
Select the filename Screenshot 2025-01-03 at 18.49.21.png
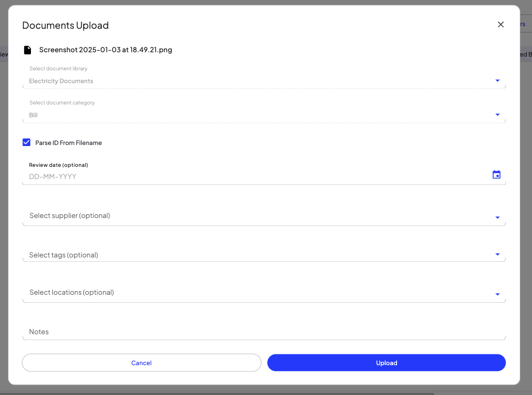105,50
